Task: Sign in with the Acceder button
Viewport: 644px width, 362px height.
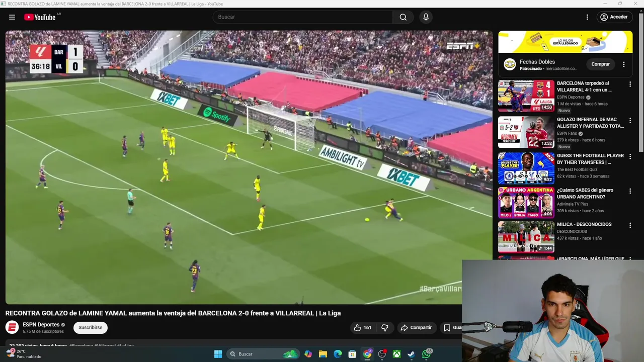Action: 614,17
